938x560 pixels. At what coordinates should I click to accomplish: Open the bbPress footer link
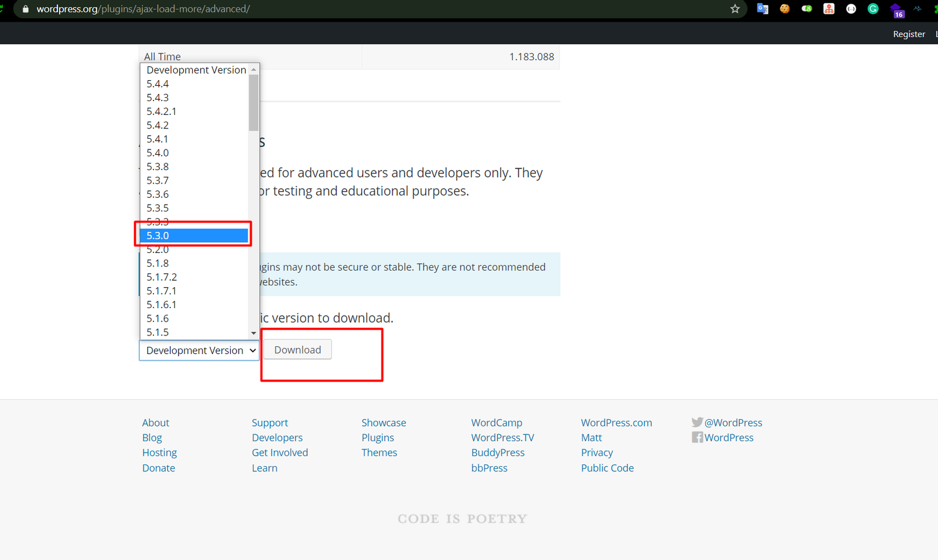489,468
